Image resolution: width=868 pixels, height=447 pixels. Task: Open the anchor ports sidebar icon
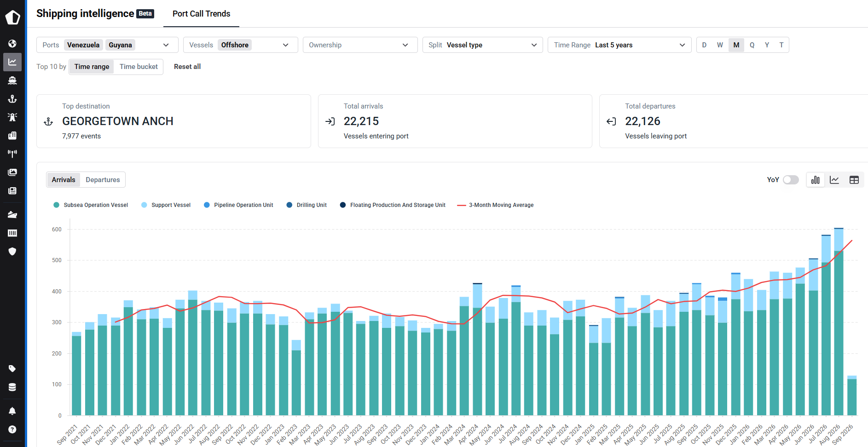tap(12, 99)
